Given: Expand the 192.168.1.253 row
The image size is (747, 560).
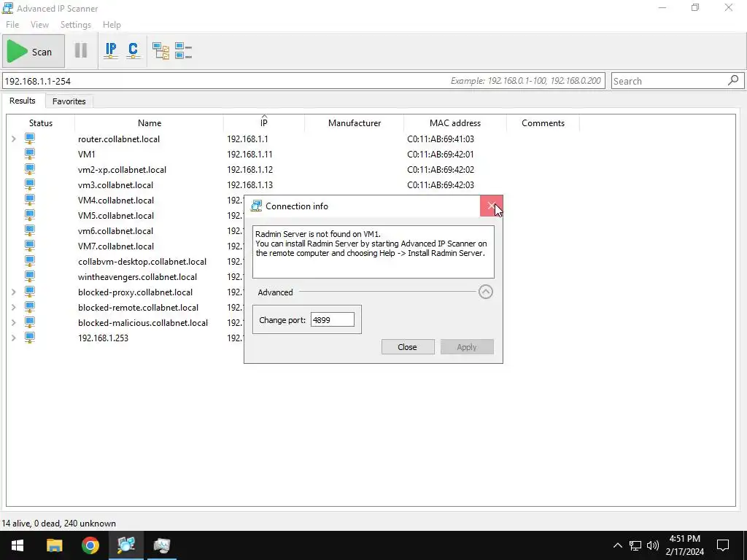Looking at the screenshot, I should (x=14, y=338).
